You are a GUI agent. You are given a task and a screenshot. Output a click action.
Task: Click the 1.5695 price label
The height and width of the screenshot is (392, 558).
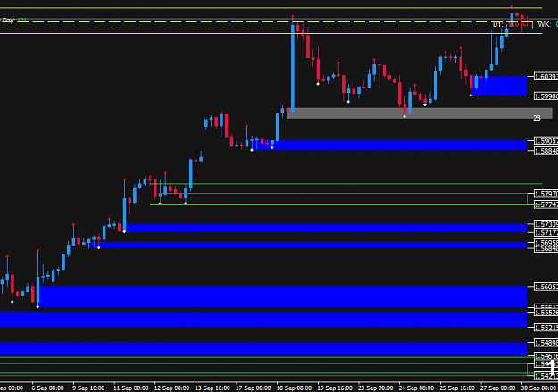coord(546,243)
